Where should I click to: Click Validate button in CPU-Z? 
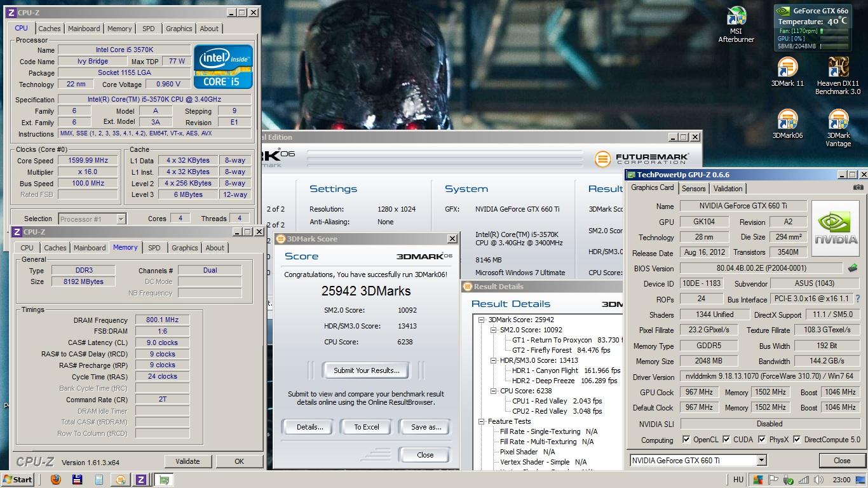click(x=187, y=461)
